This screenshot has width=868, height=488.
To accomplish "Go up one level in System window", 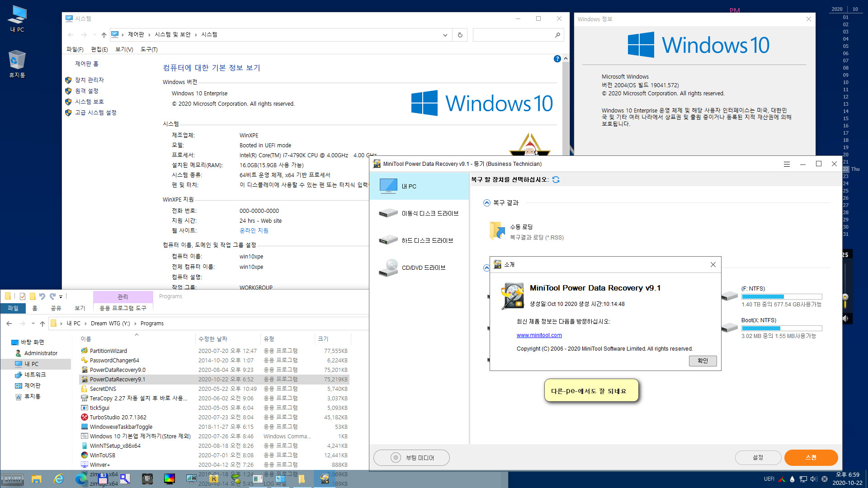I will coord(104,35).
